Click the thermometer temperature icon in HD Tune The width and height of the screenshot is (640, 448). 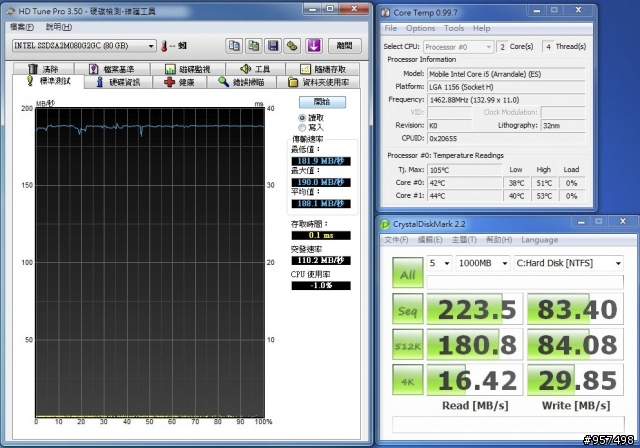[x=164, y=46]
